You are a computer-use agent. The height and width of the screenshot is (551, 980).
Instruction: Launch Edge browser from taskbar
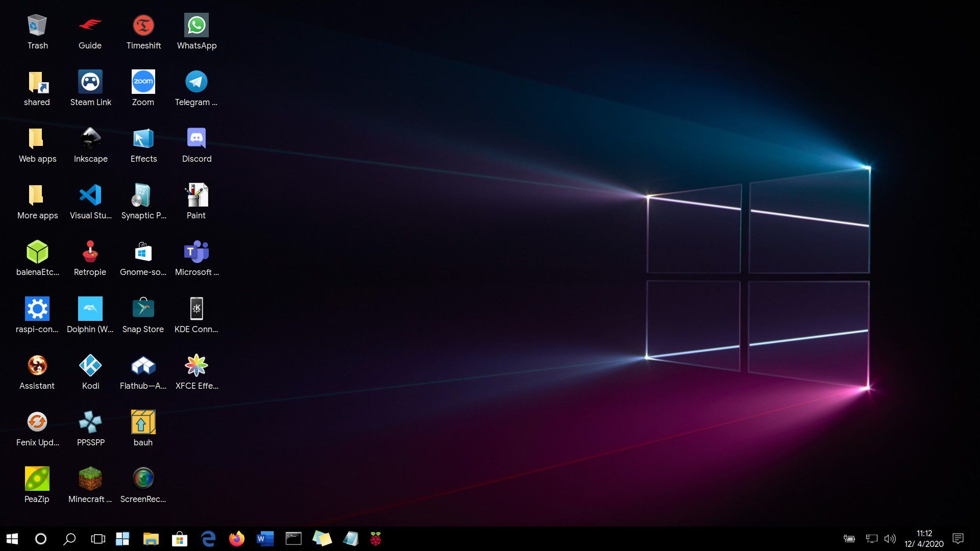point(208,539)
